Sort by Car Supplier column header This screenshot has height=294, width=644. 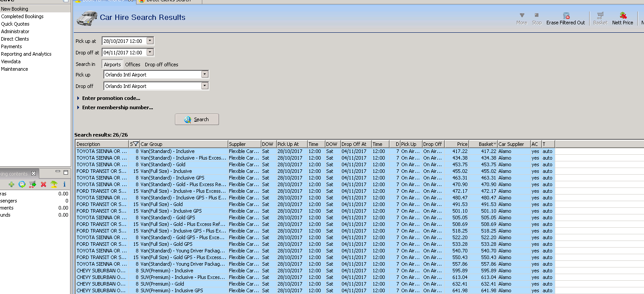click(x=514, y=144)
